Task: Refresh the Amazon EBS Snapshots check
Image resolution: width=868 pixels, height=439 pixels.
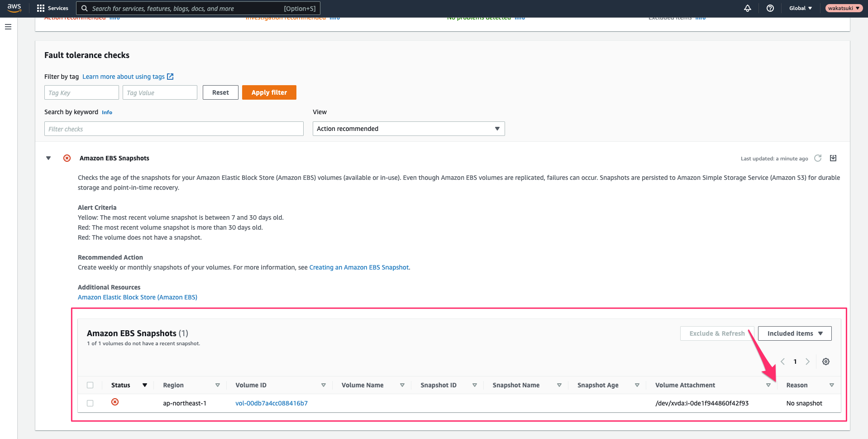Action: tap(818, 158)
